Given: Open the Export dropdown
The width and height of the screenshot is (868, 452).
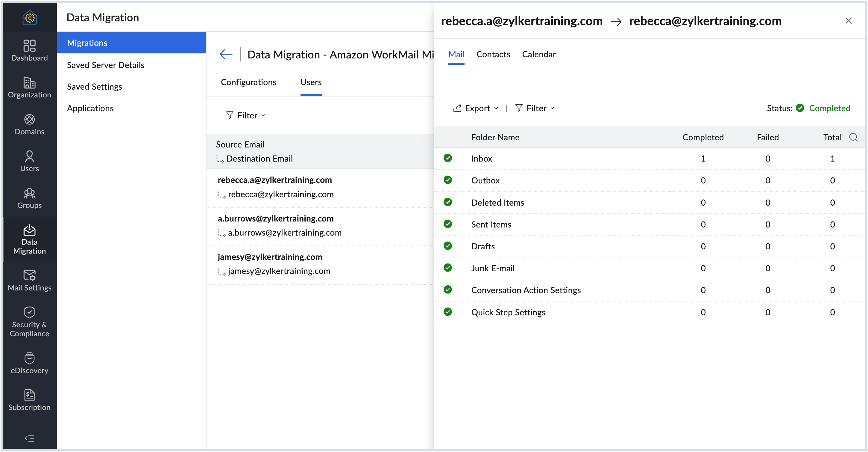Looking at the screenshot, I should [476, 108].
